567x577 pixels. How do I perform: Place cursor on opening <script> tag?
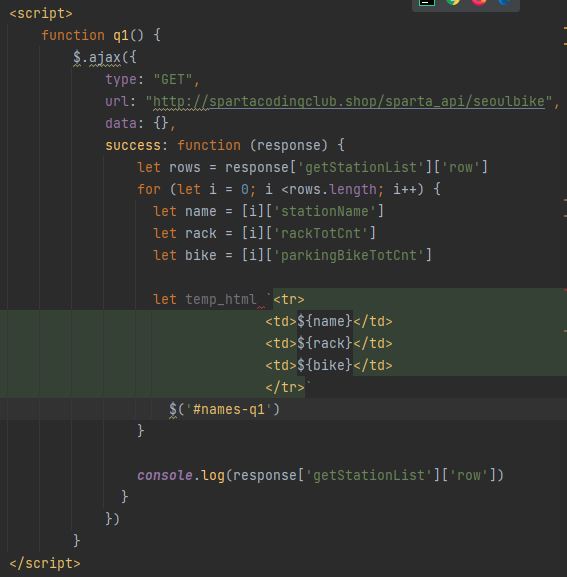coord(41,14)
